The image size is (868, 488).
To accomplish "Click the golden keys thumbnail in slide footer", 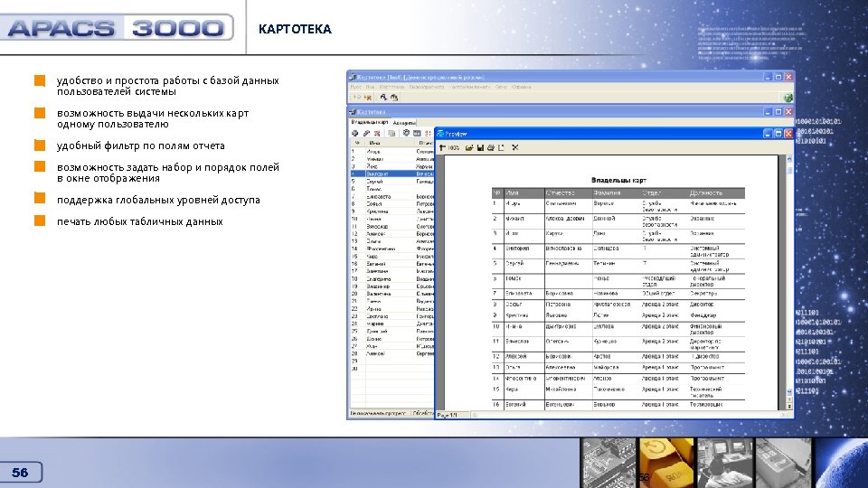I will point(667,463).
